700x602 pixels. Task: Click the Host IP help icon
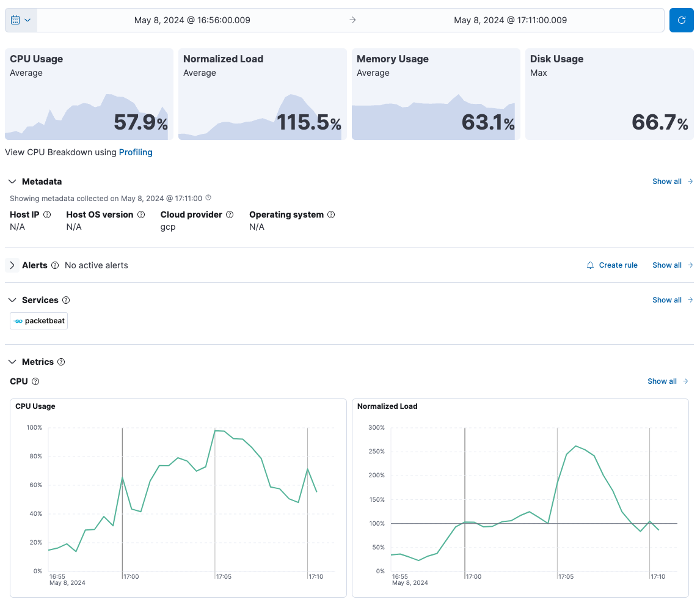pyautogui.click(x=47, y=215)
